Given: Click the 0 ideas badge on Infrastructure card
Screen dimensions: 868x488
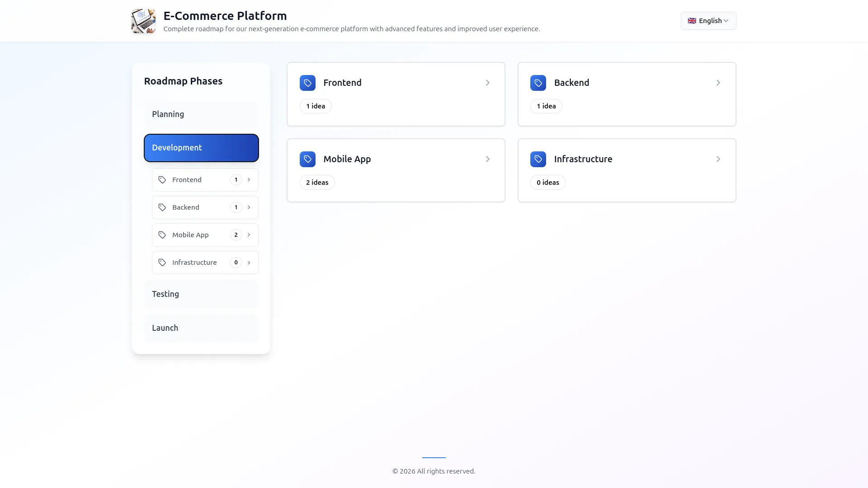Looking at the screenshot, I should click(547, 182).
